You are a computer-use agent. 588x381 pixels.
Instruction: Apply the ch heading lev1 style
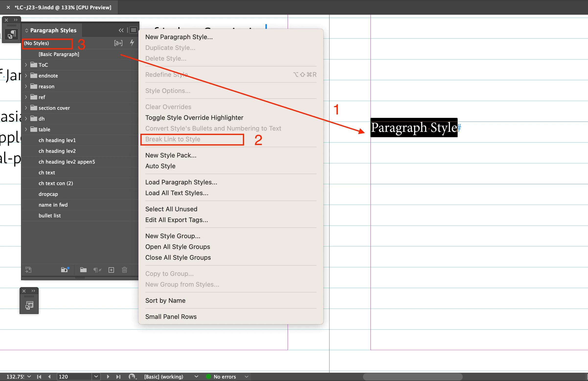pos(57,140)
